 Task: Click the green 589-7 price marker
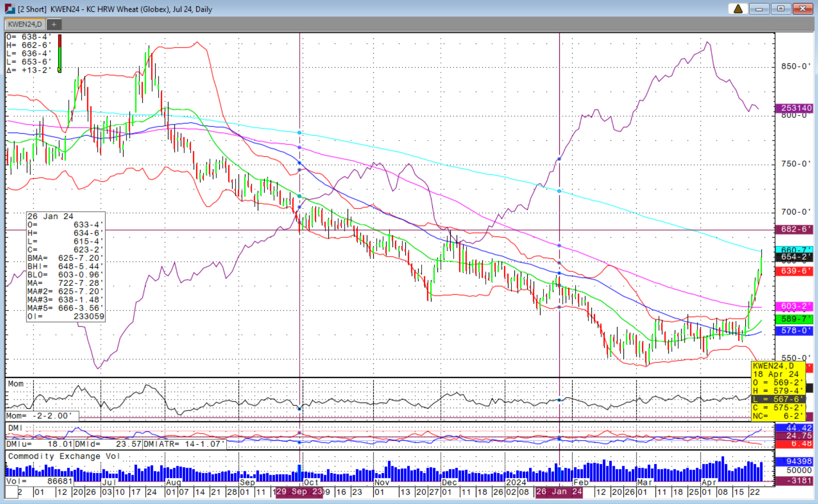794,318
